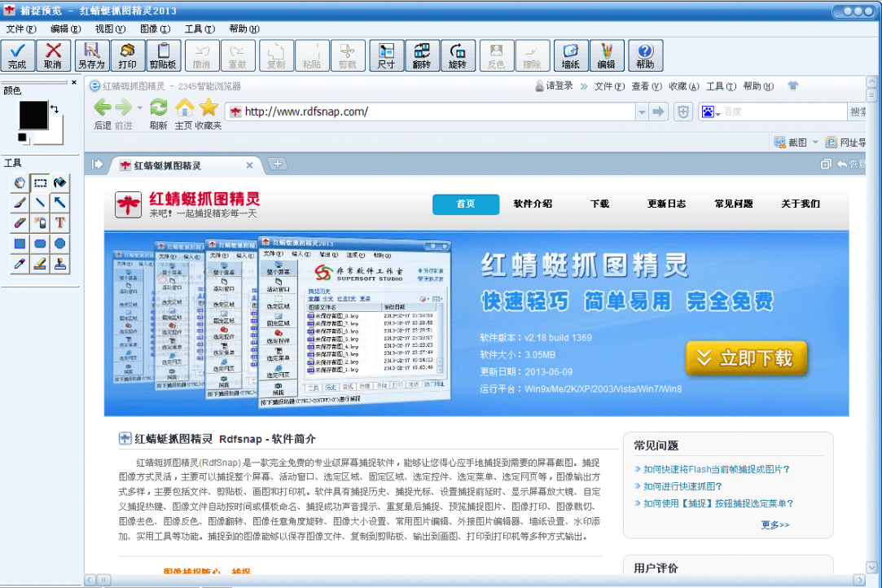
Task: Set as wallpaper with 墙纸 icon
Action: (570, 55)
